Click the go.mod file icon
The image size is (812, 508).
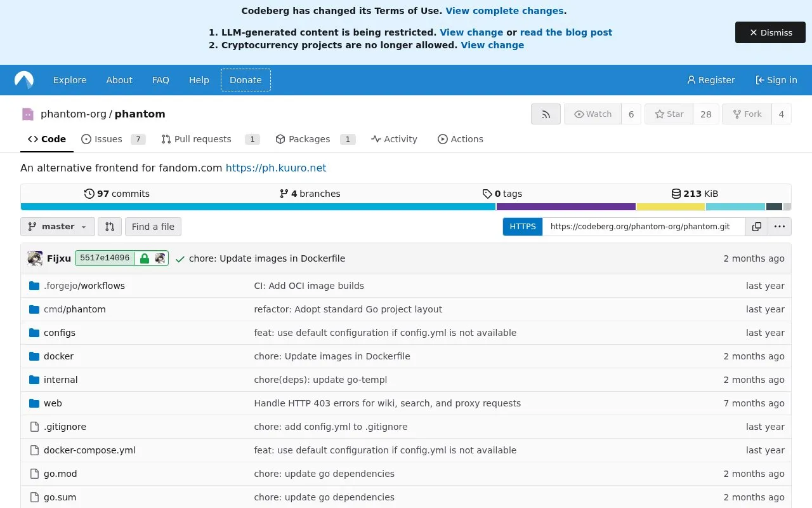tap(34, 474)
